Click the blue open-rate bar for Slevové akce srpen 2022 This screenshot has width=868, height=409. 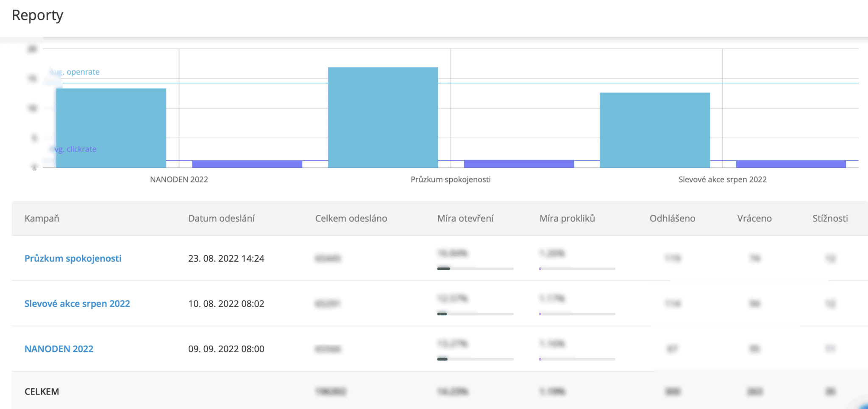[x=655, y=130]
